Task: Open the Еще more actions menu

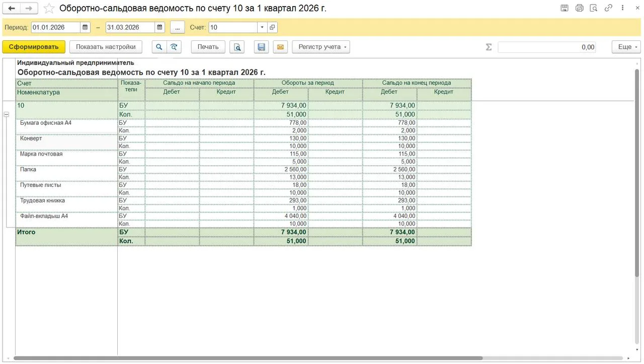Action: pyautogui.click(x=626, y=47)
